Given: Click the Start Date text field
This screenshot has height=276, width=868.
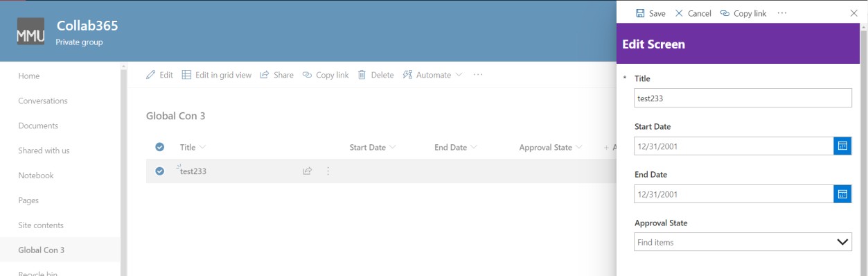Looking at the screenshot, I should (x=734, y=146).
